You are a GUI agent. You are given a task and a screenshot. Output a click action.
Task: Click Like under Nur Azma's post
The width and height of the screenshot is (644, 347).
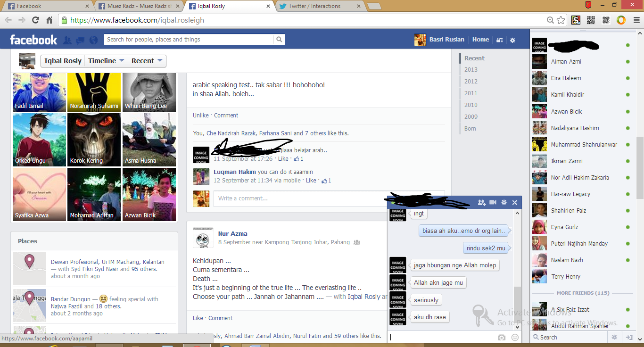198,318
